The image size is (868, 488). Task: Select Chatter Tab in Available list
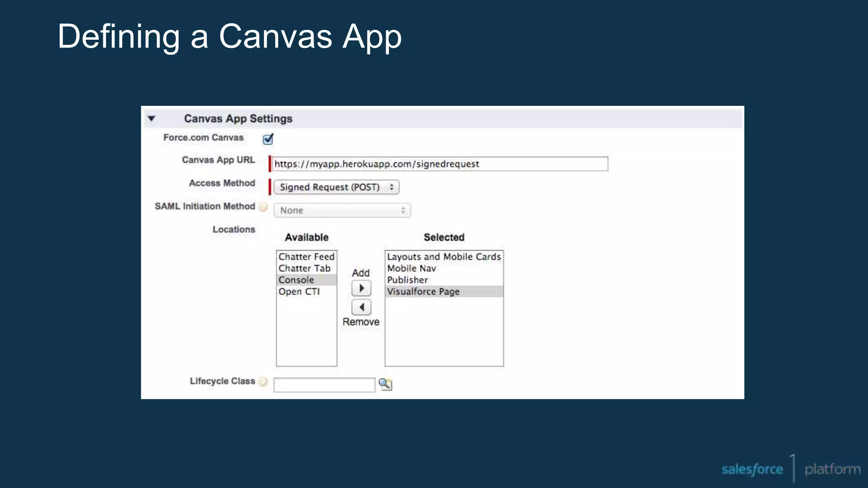coord(306,268)
